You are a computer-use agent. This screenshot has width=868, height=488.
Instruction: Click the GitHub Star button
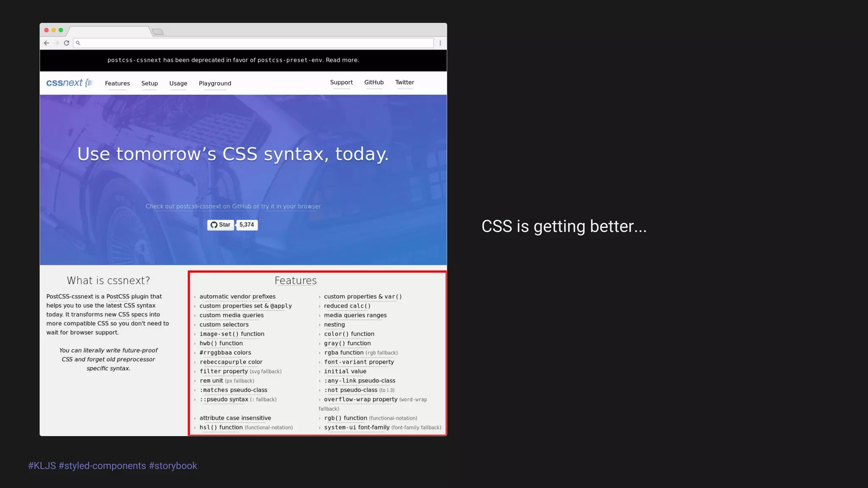pyautogui.click(x=220, y=225)
